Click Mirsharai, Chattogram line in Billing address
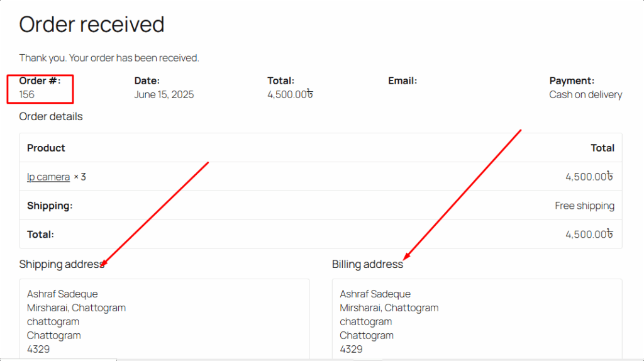The height and width of the screenshot is (361, 644). (x=389, y=308)
